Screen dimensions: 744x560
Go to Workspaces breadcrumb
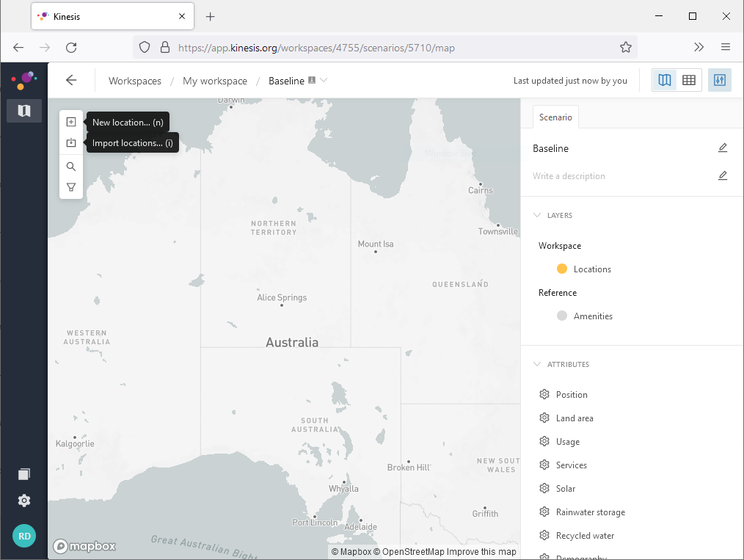(x=135, y=81)
